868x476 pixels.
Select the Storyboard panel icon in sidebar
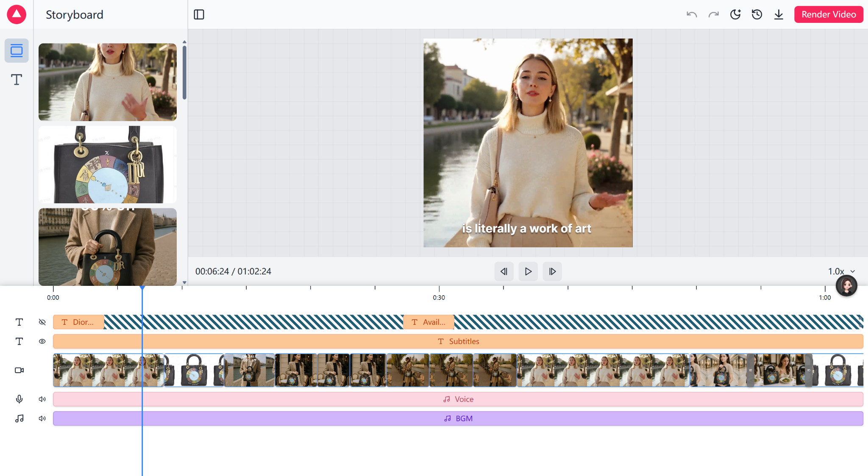[x=17, y=50]
